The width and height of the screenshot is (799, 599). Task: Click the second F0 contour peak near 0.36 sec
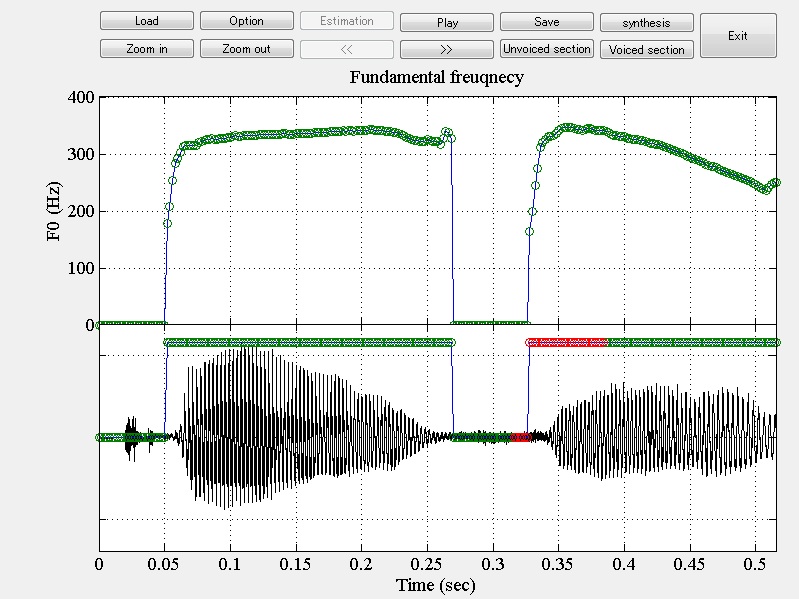point(567,127)
